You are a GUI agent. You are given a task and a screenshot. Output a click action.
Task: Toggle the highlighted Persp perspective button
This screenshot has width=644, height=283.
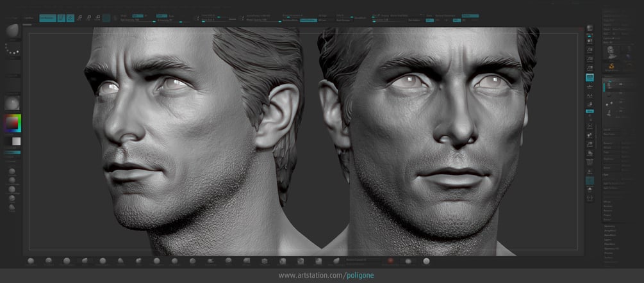point(590,77)
